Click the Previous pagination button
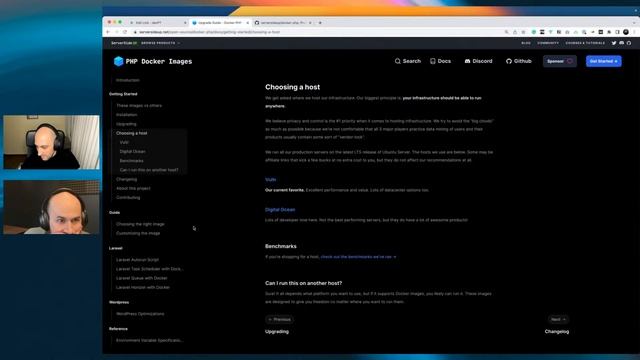This screenshot has height=360, width=640. pos(280,319)
